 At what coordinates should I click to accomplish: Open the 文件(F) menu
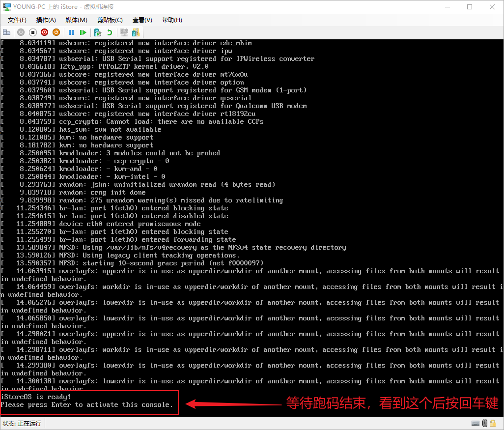(x=17, y=20)
